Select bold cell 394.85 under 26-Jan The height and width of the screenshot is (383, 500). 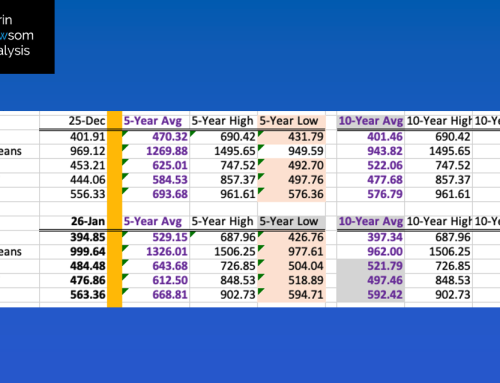pos(73,237)
